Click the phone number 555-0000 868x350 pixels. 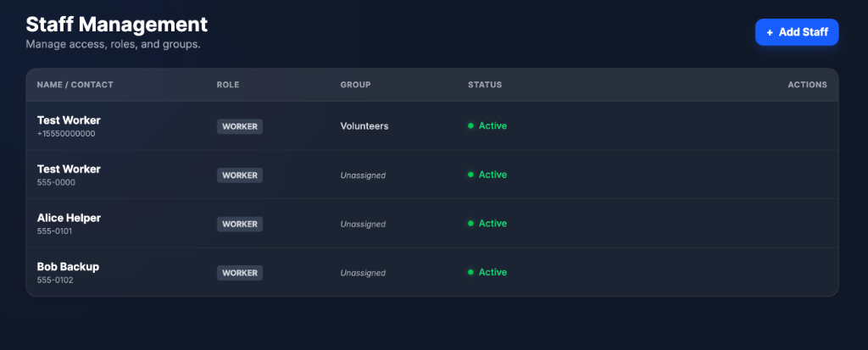click(55, 182)
